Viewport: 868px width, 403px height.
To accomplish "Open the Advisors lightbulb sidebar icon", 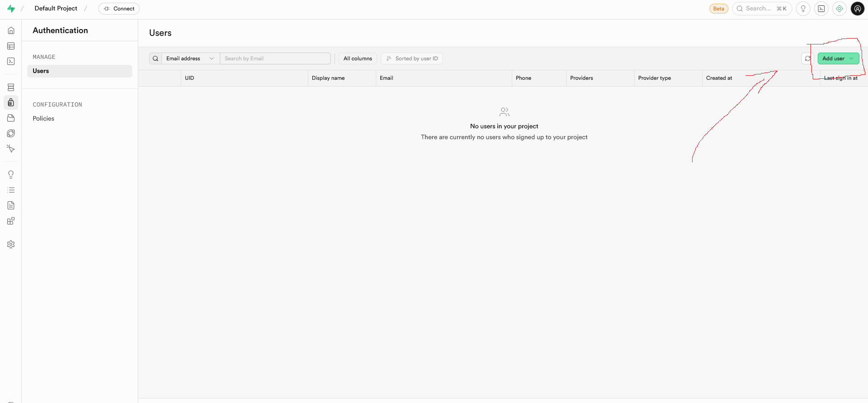I will point(11,175).
